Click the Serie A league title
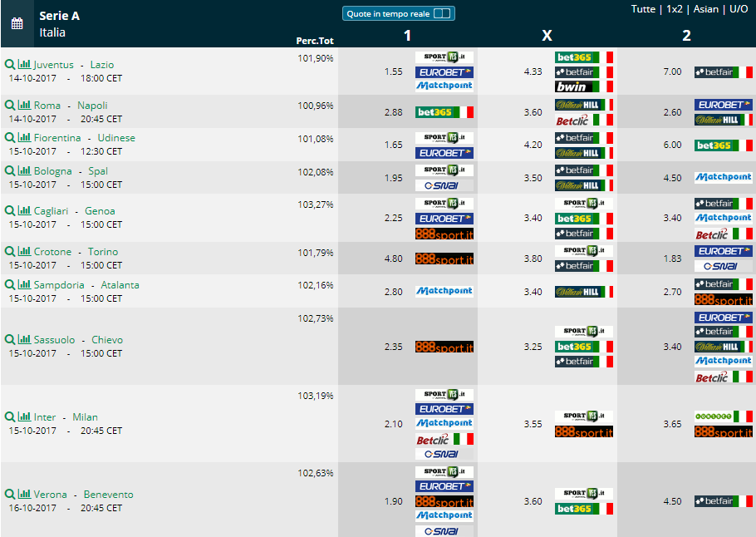756x537 pixels. pos(59,16)
